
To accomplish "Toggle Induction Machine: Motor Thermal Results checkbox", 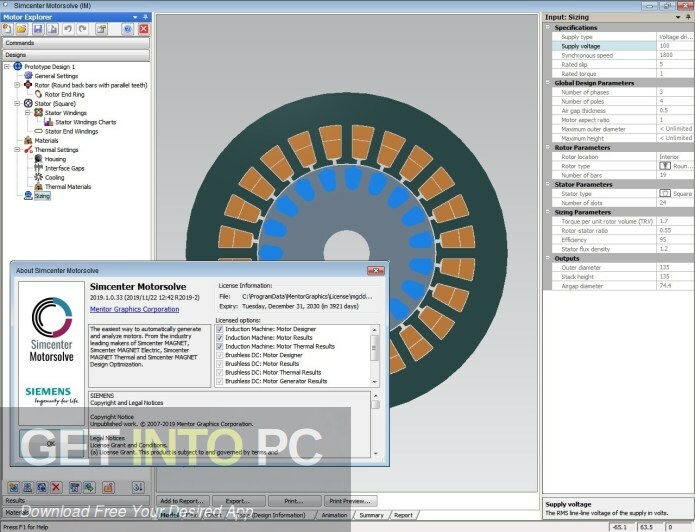I will 220,347.
